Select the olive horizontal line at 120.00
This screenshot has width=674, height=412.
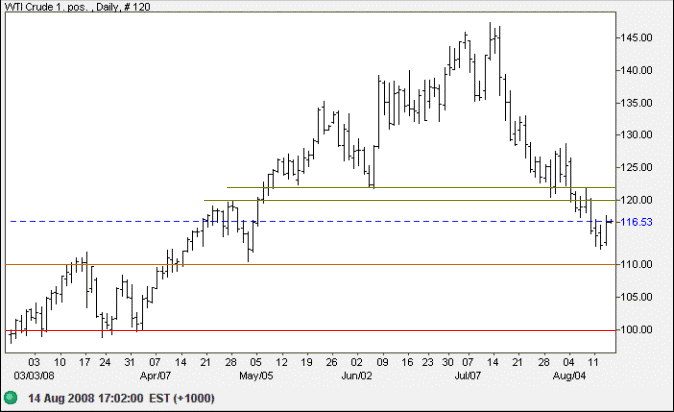point(410,200)
